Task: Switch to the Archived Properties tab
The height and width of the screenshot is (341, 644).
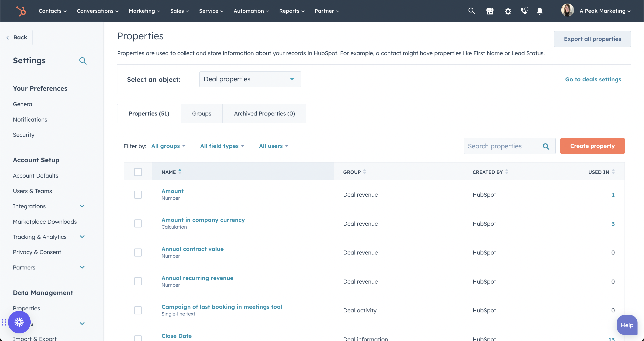Action: [x=264, y=113]
